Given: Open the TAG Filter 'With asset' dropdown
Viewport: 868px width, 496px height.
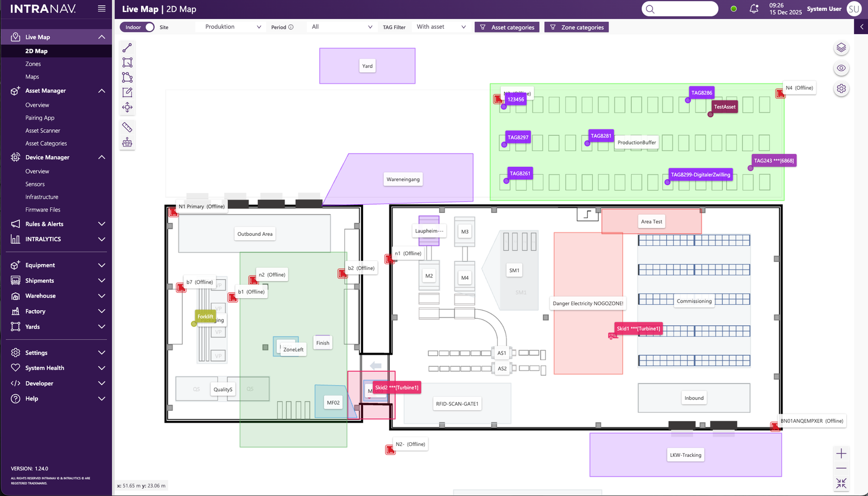Looking at the screenshot, I should tap(440, 27).
